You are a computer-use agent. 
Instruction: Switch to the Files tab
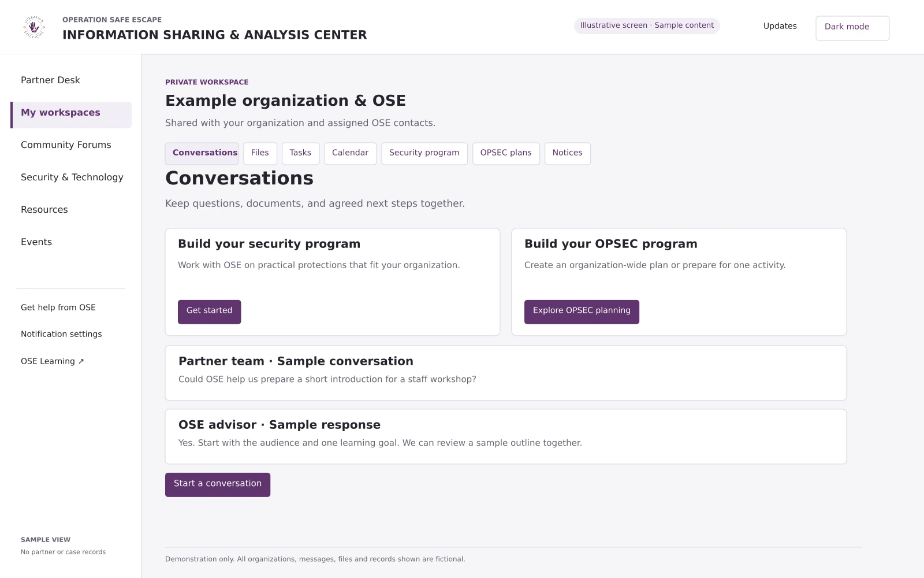pos(260,153)
